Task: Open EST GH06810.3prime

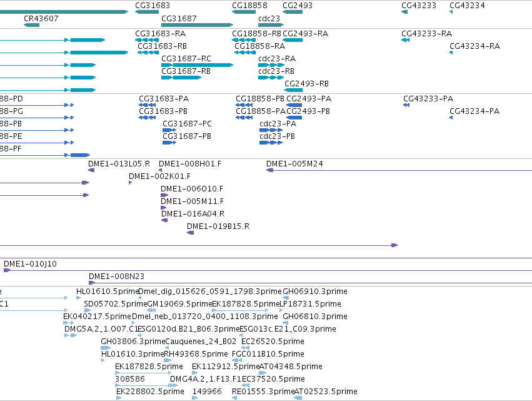Action: tap(315, 317)
